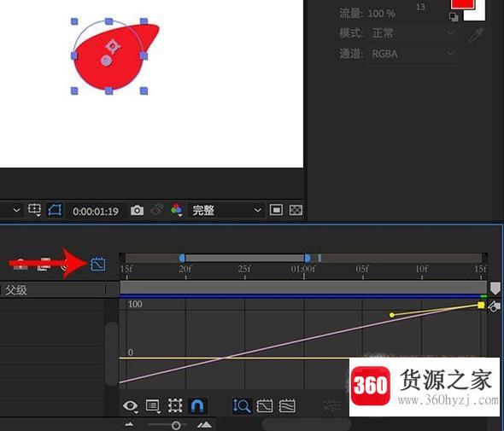The height and width of the screenshot is (431, 504).
Task: Select the yellow keyframe square at graph end
Action: 481,305
